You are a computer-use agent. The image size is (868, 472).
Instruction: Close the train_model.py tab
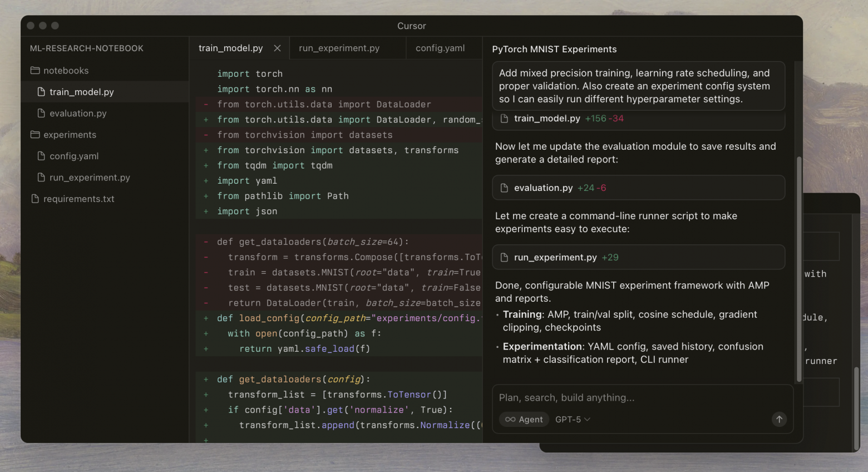[x=277, y=48]
